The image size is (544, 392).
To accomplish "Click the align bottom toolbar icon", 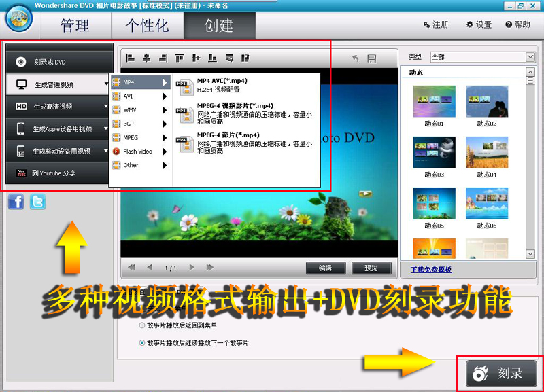I will (212, 58).
